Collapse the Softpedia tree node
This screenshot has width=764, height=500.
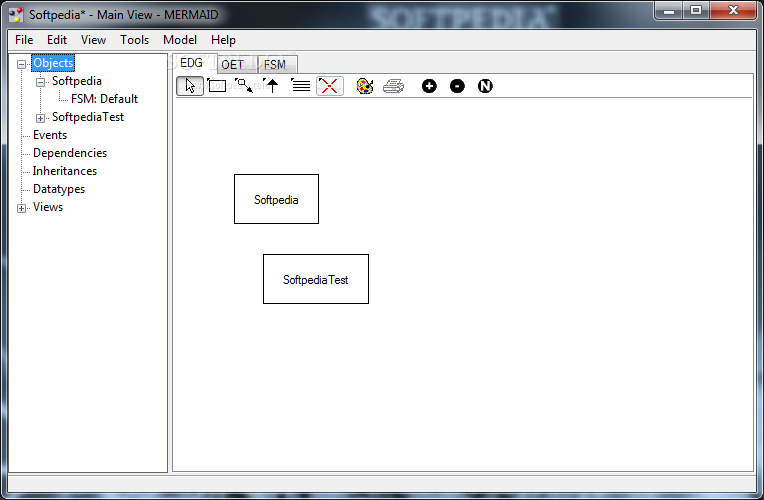pyautogui.click(x=40, y=82)
